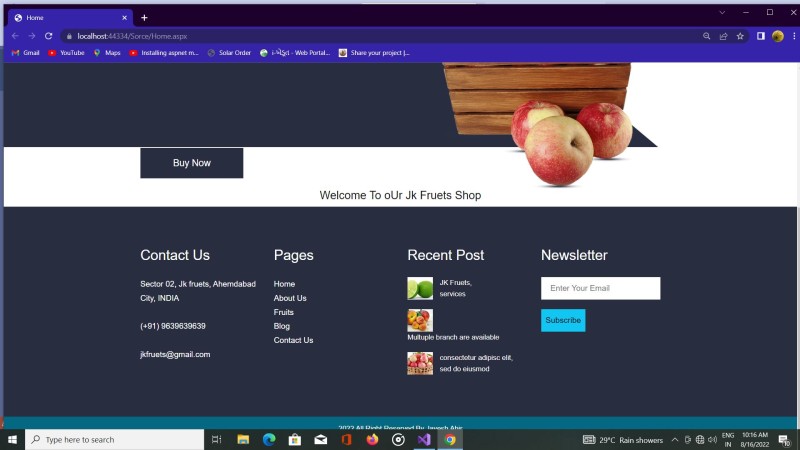
Task: Select the Home browser tab
Action: pos(70,18)
